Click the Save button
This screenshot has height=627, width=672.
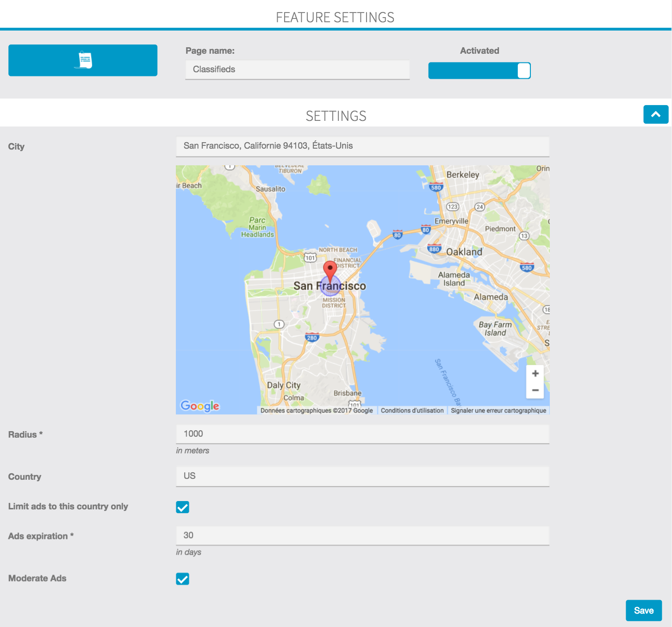click(643, 610)
